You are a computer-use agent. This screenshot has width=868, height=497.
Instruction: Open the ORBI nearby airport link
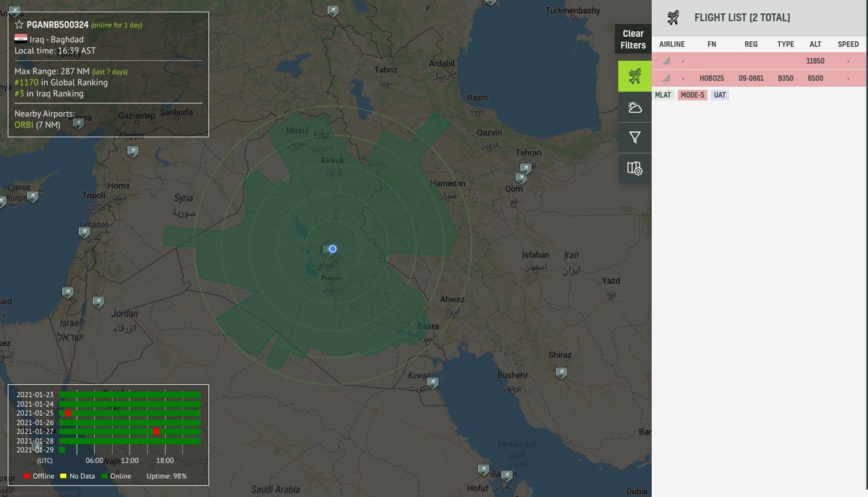coord(24,125)
